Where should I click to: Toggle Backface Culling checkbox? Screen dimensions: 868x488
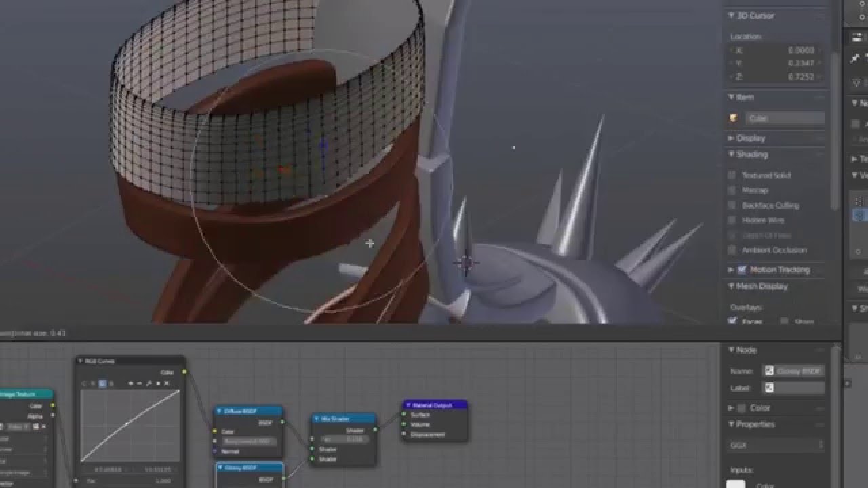click(732, 205)
